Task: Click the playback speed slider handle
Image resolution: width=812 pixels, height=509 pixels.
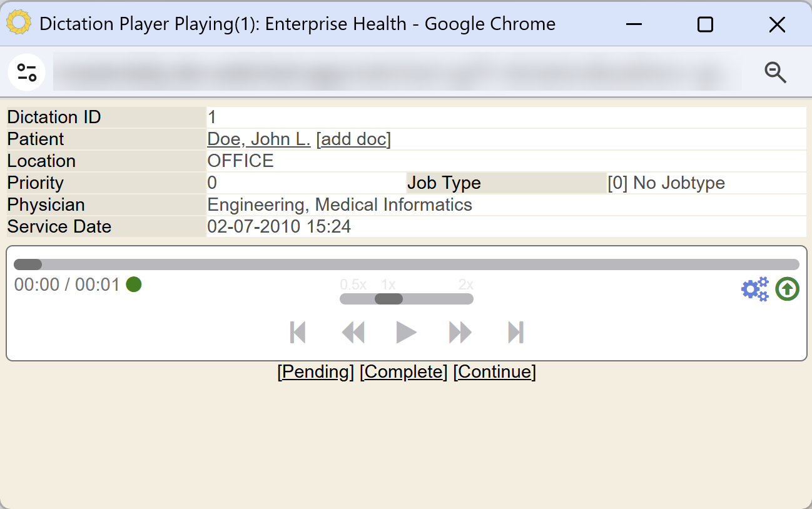Action: [388, 299]
